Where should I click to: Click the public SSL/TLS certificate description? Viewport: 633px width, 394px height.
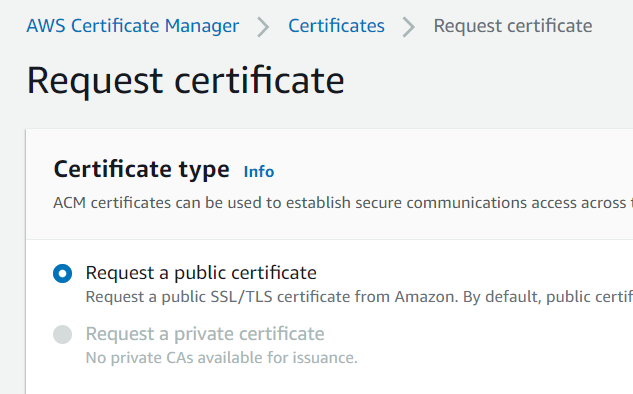tap(359, 297)
